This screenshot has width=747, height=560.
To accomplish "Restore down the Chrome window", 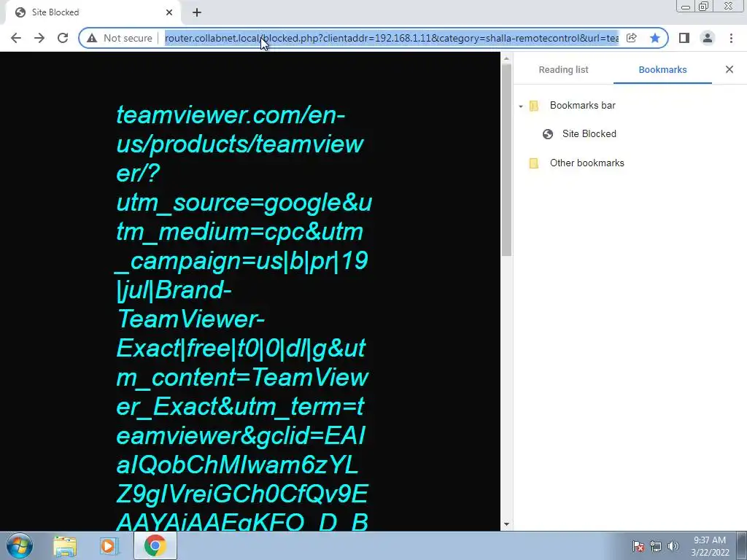I will click(704, 7).
